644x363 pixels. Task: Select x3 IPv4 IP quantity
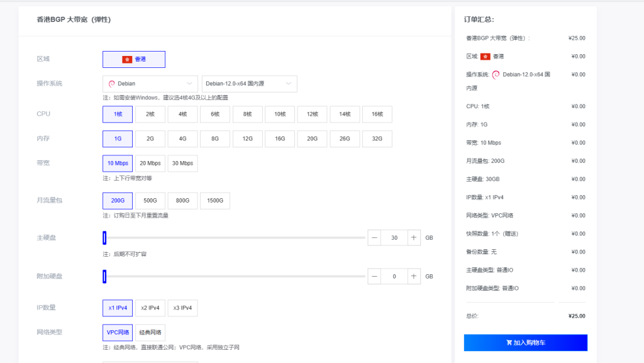pyautogui.click(x=182, y=308)
